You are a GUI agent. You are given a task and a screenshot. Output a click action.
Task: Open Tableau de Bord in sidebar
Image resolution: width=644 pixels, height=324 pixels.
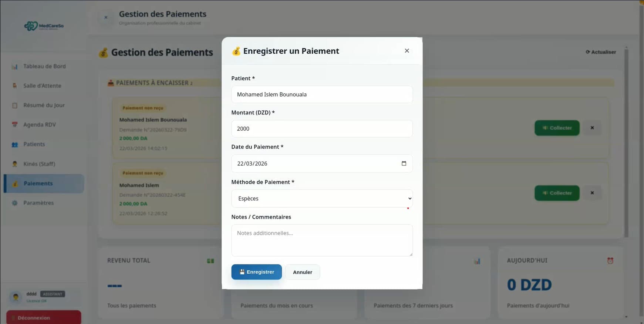click(x=44, y=66)
